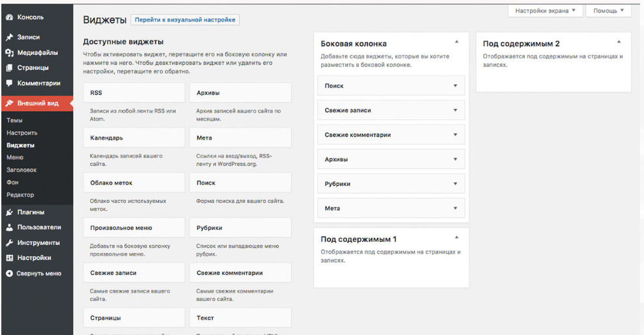Open Записи in the admin menu
The image size is (644, 335).
click(x=29, y=37)
